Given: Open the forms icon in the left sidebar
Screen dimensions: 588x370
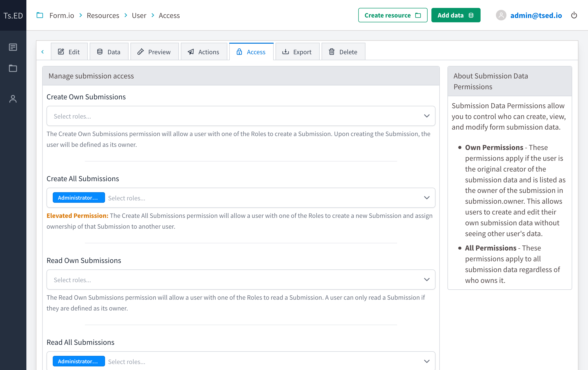Looking at the screenshot, I should [x=13, y=47].
